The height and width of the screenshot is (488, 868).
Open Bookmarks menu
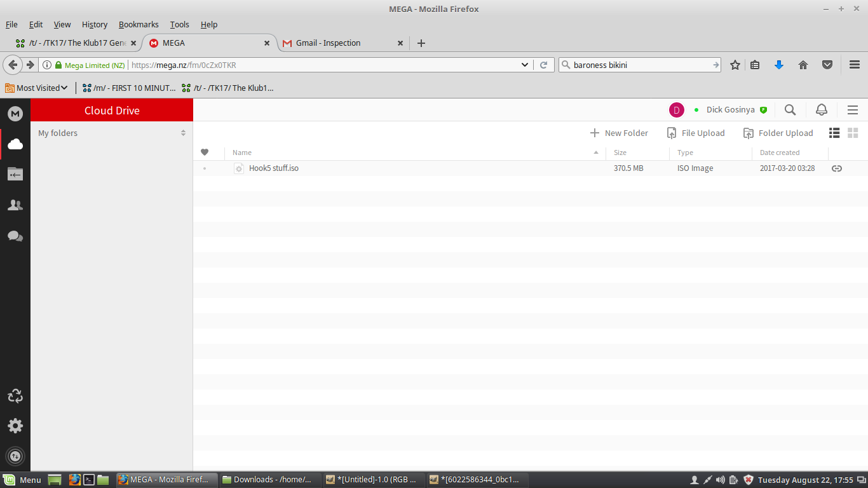[139, 24]
